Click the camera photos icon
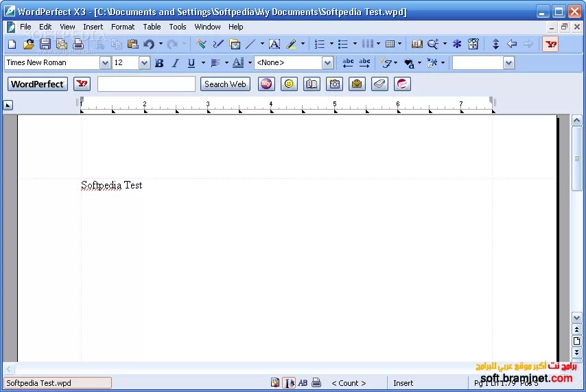Screen dimensions: 586x392 coord(334,84)
